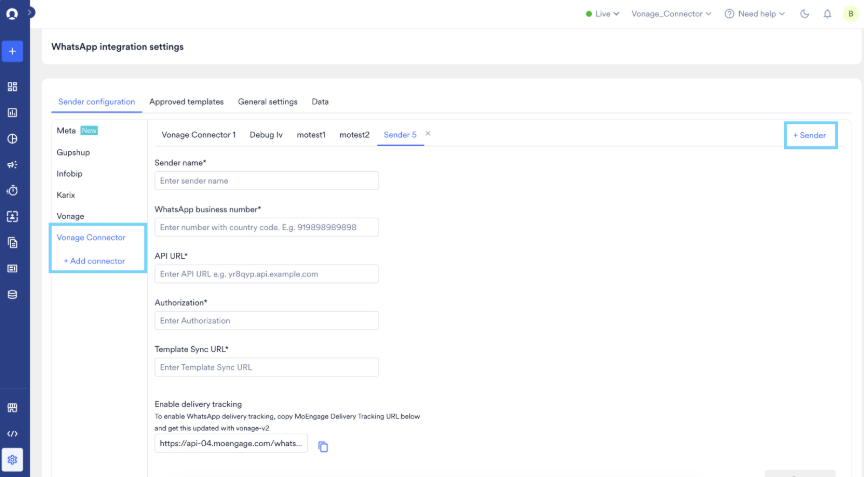864x477 pixels.
Task: Click the + Add connector link
Action: 94,261
